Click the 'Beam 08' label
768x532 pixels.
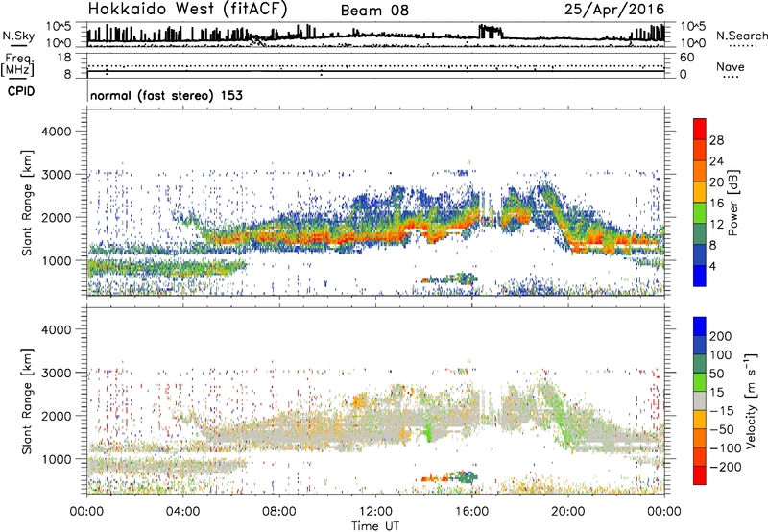(374, 11)
